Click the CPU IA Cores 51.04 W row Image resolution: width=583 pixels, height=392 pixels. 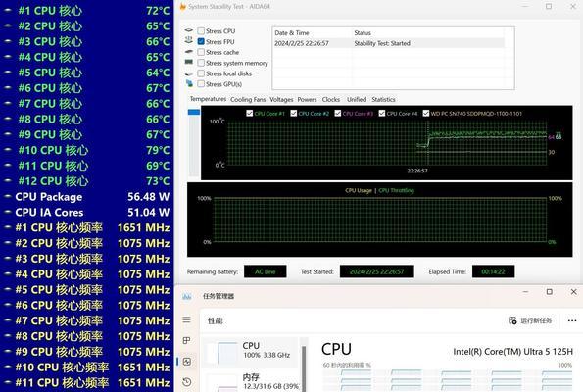[87, 213]
